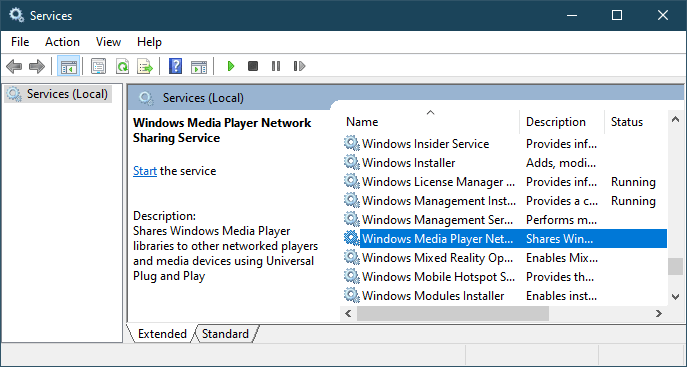Click the horizontal scrollbar thumb

point(453,313)
